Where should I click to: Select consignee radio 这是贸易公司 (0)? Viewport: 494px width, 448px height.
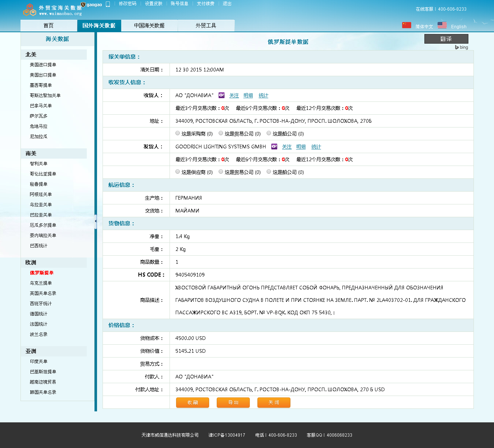(x=221, y=133)
